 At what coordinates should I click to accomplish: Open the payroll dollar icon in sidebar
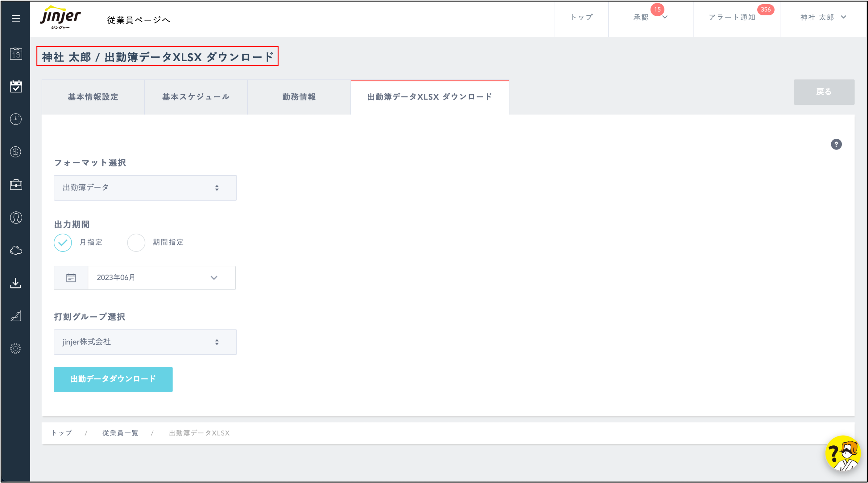(15, 152)
